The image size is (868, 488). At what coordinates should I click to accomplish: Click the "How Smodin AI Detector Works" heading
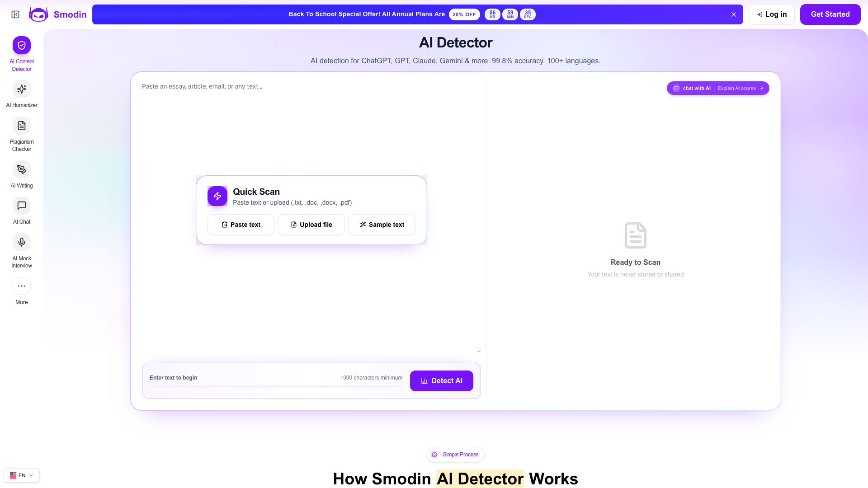point(456,479)
